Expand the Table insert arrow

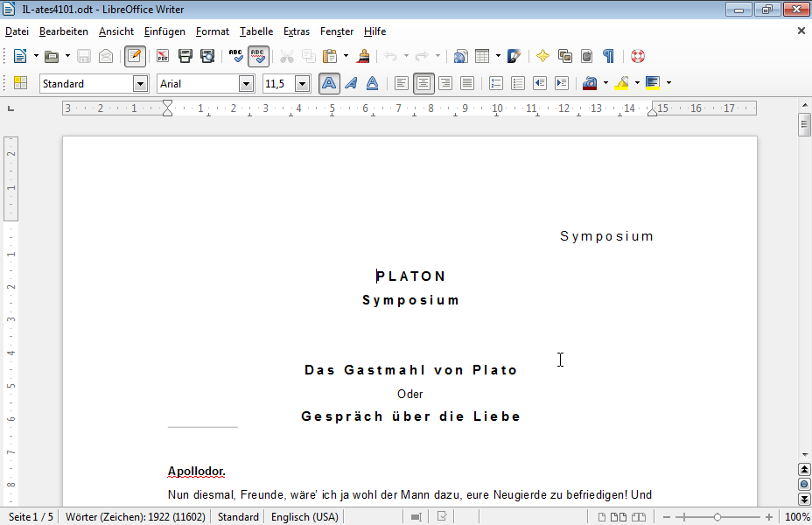point(498,56)
